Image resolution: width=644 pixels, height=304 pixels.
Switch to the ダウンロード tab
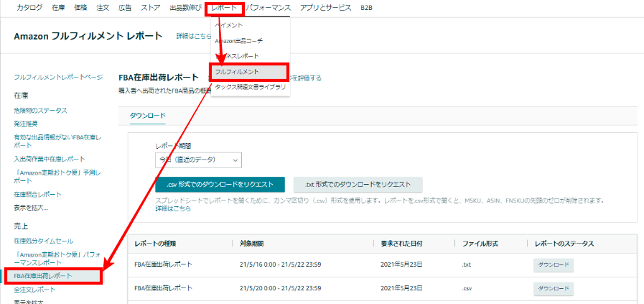pos(147,116)
